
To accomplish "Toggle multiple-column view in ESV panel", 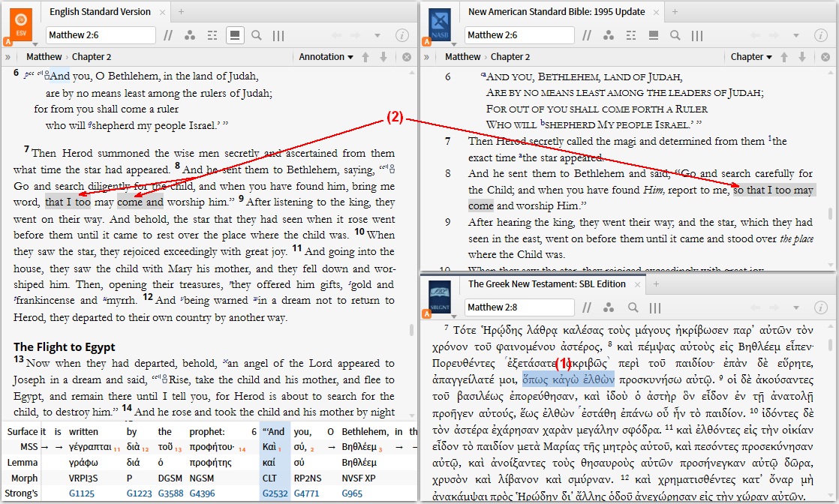I will 278,35.
